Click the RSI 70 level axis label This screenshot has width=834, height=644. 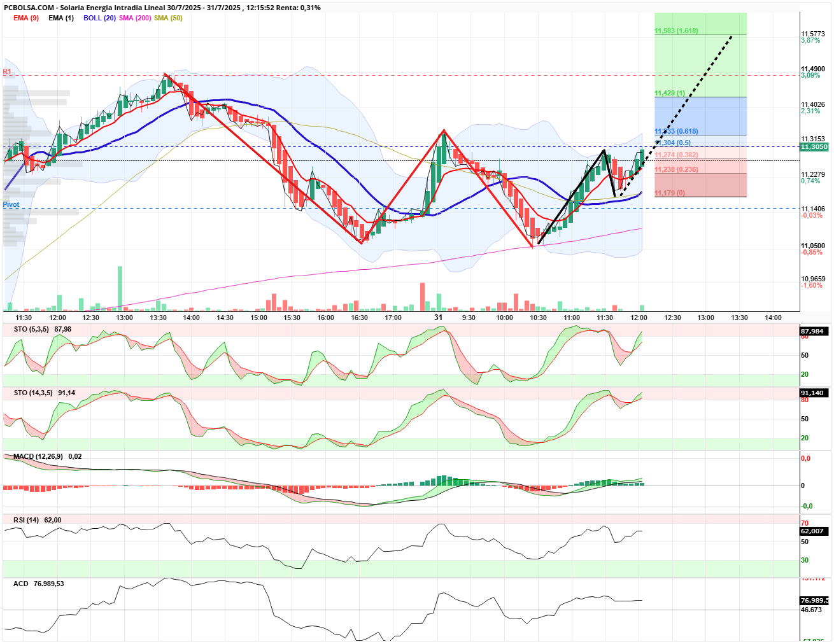(805, 523)
